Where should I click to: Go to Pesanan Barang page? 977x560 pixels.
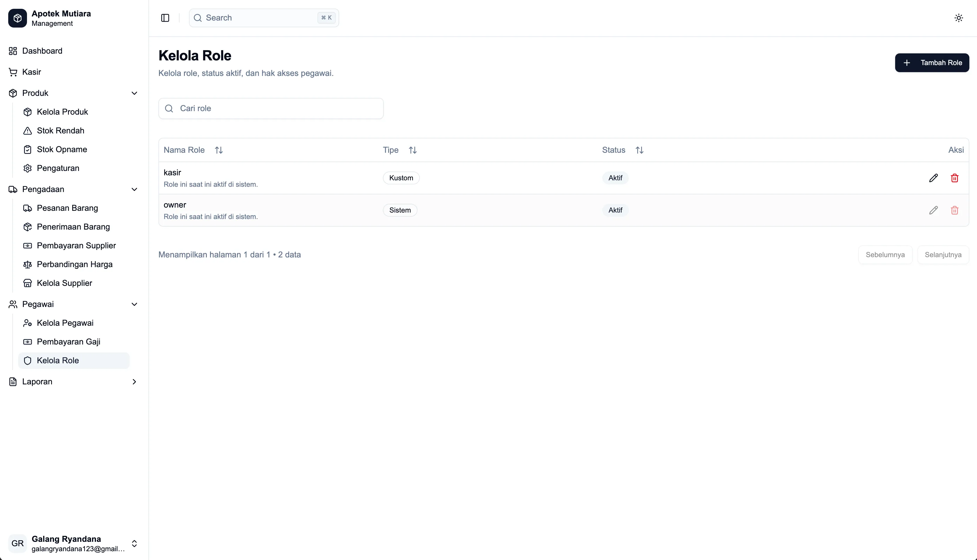pos(74,208)
